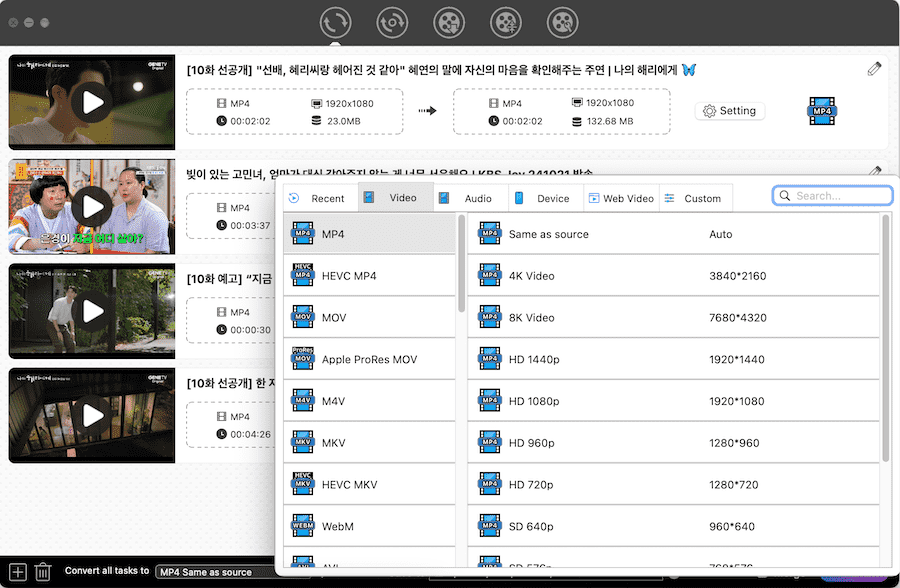Viewport: 900px width, 588px height.
Task: Open the fourth film reel toolbar icon
Action: [x=506, y=23]
